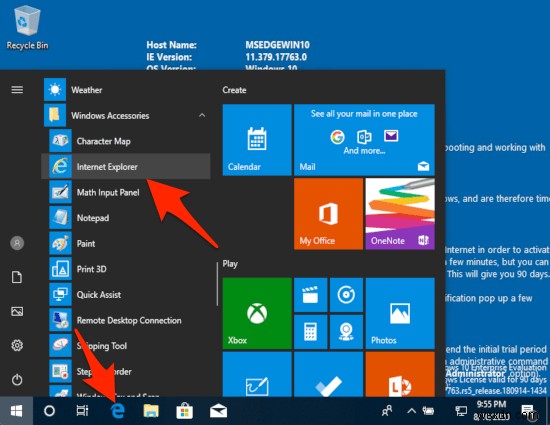Open the Mail app from the taskbar
The width and height of the screenshot is (550, 425).
click(218, 411)
